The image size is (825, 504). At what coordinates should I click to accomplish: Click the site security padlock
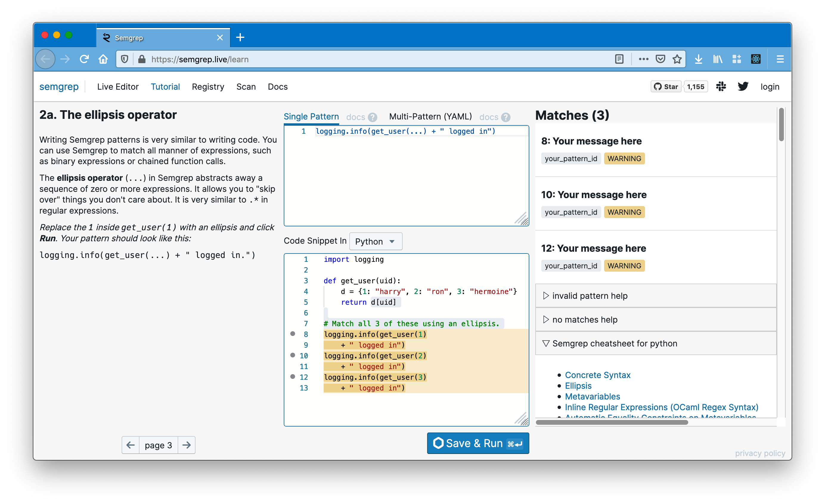pos(142,59)
